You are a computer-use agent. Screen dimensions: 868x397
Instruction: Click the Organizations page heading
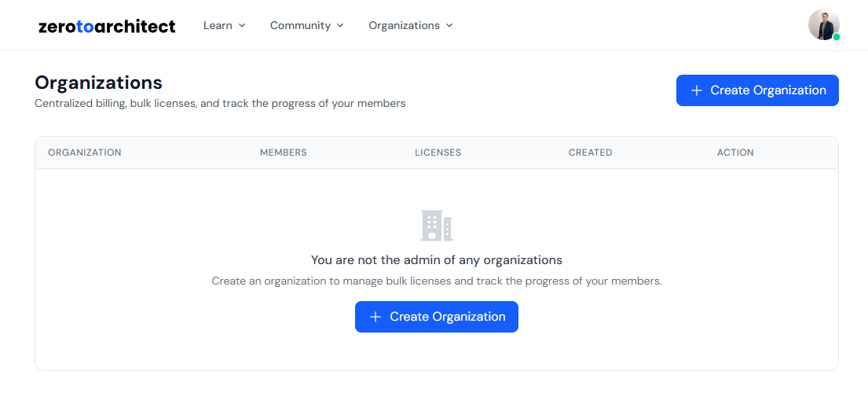tap(98, 83)
